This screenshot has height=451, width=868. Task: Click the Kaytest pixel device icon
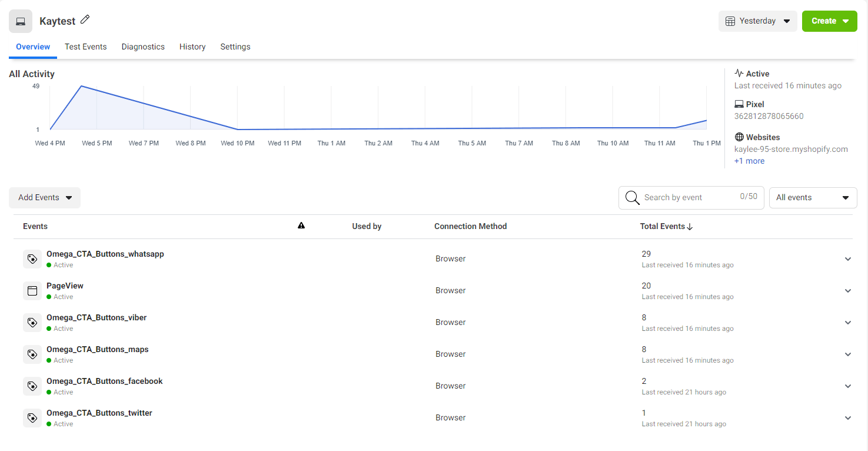coord(21,21)
